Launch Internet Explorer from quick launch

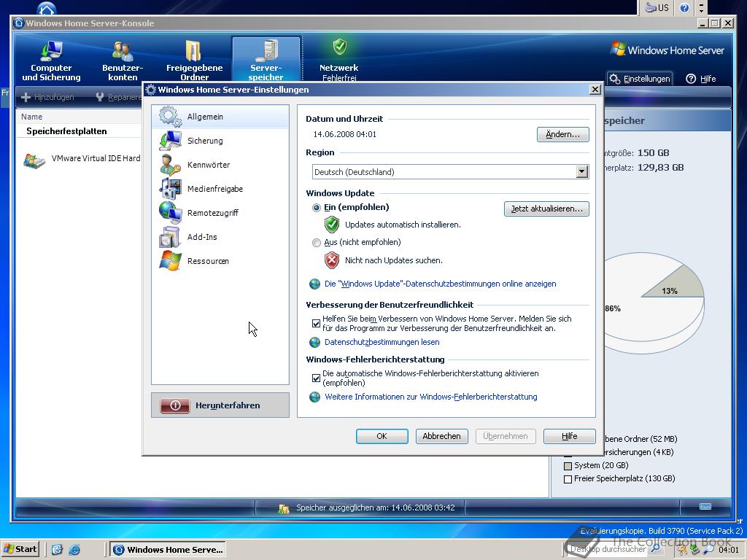coord(74,550)
